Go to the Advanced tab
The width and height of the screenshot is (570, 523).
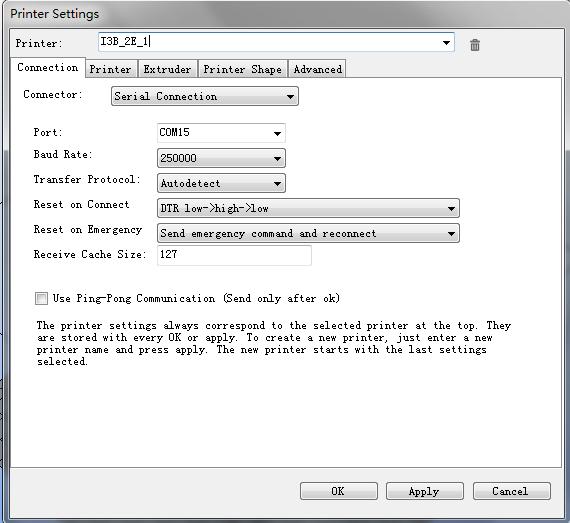click(x=317, y=69)
